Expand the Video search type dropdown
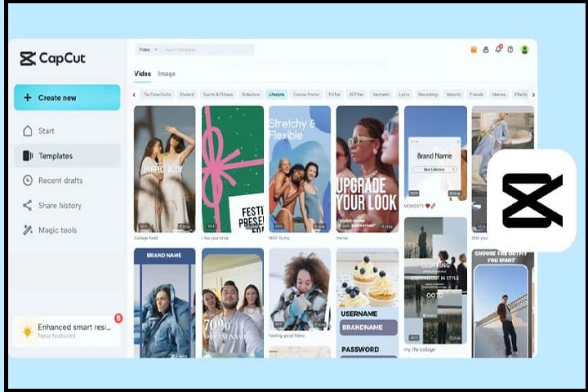This screenshot has height=392, width=588. (x=148, y=50)
